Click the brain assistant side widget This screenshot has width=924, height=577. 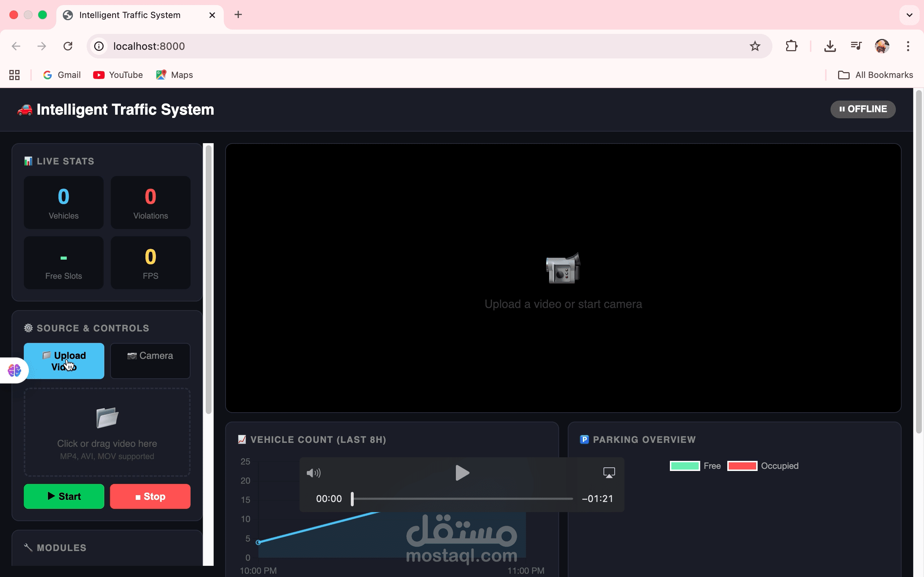click(x=14, y=370)
